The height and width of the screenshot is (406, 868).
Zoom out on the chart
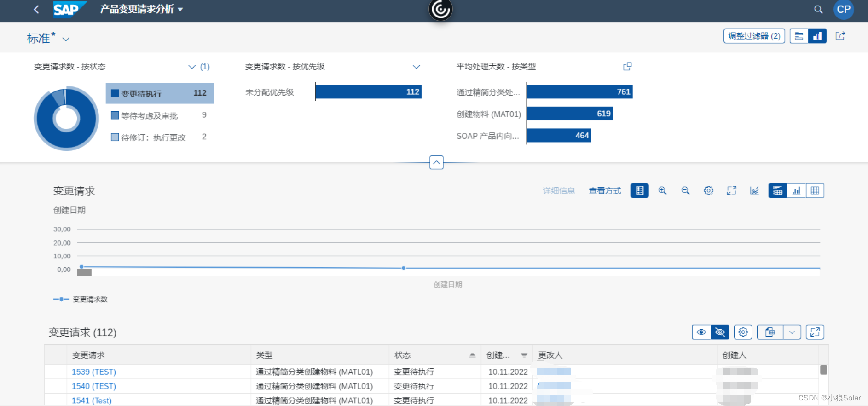(x=685, y=191)
